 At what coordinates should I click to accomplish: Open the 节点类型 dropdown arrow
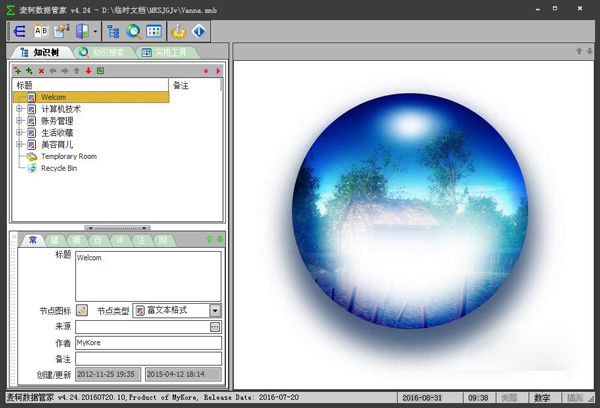(215, 311)
